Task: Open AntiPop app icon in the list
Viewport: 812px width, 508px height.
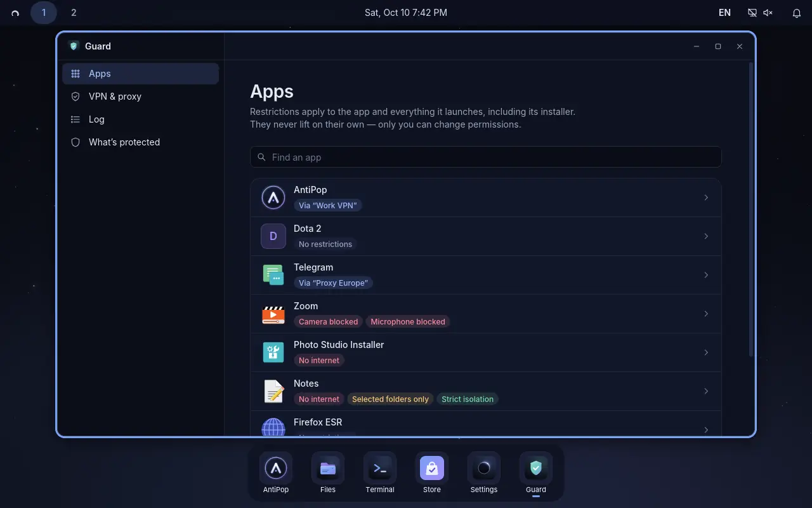Action: click(273, 197)
